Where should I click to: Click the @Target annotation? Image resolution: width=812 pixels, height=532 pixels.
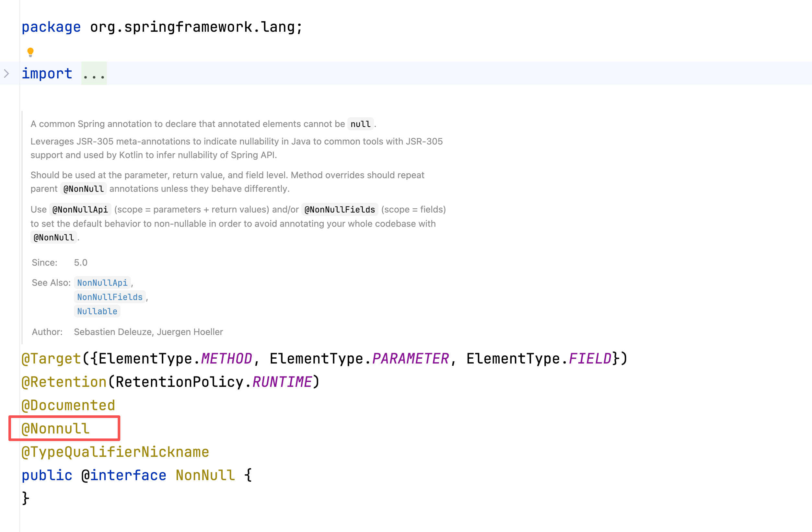click(x=51, y=359)
